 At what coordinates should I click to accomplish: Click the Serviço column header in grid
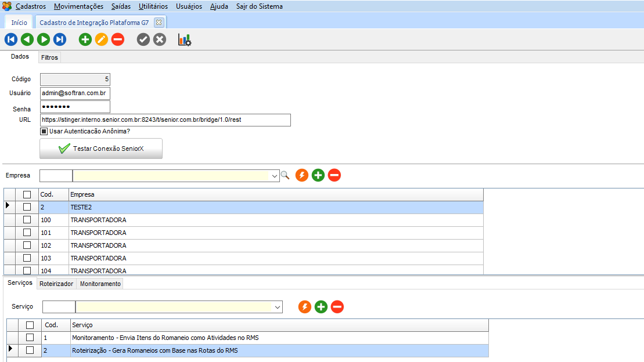point(279,325)
